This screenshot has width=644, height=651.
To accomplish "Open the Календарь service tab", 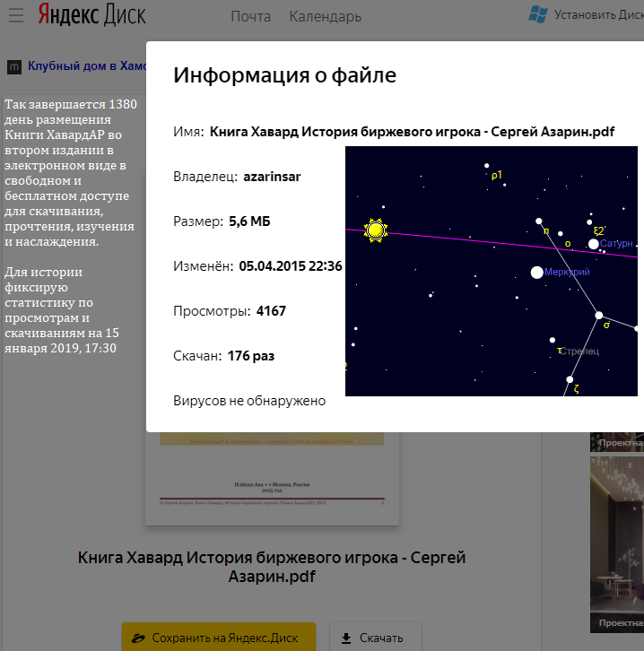I will [325, 17].
